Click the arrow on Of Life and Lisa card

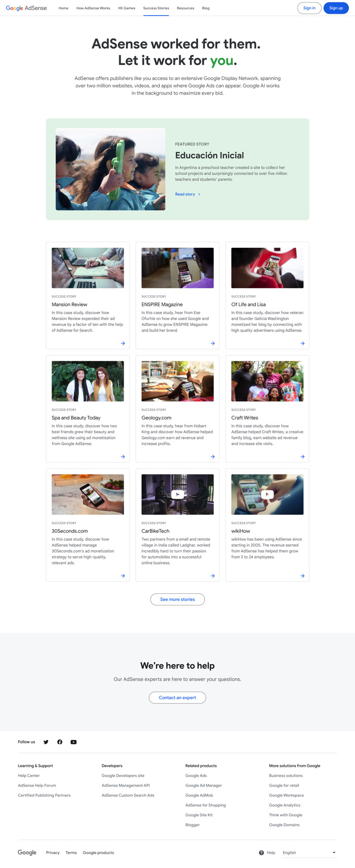point(302,343)
